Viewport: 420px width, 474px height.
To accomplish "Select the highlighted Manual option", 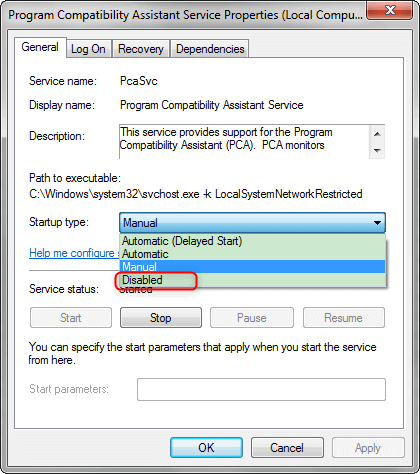I will pyautogui.click(x=252, y=267).
